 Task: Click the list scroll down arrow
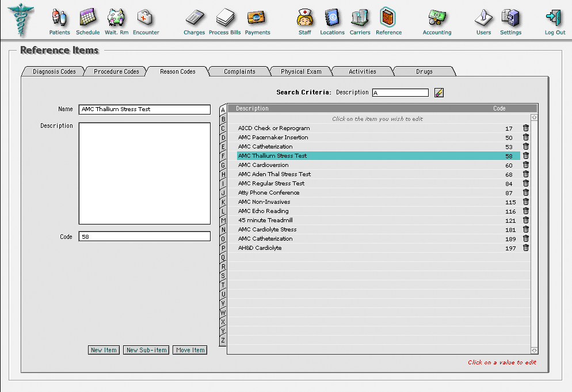pos(534,351)
